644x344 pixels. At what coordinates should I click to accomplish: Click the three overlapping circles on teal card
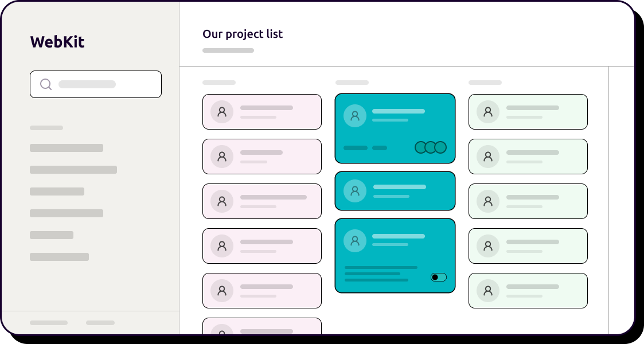click(x=431, y=147)
